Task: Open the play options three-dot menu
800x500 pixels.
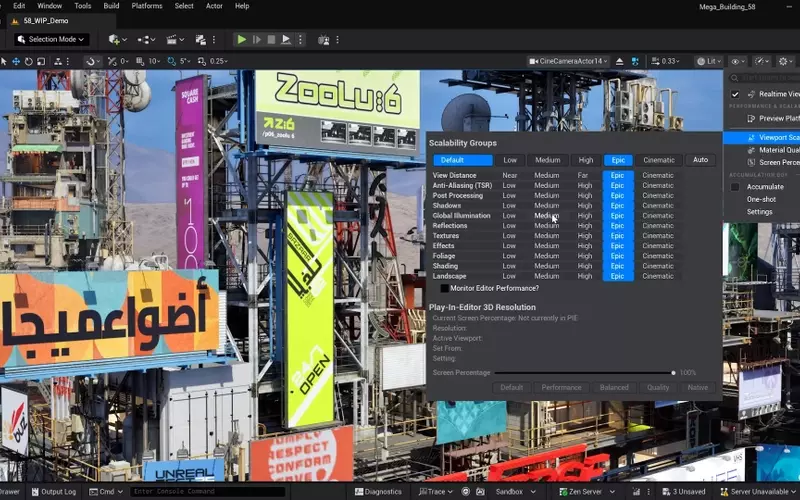Action: tap(300, 39)
